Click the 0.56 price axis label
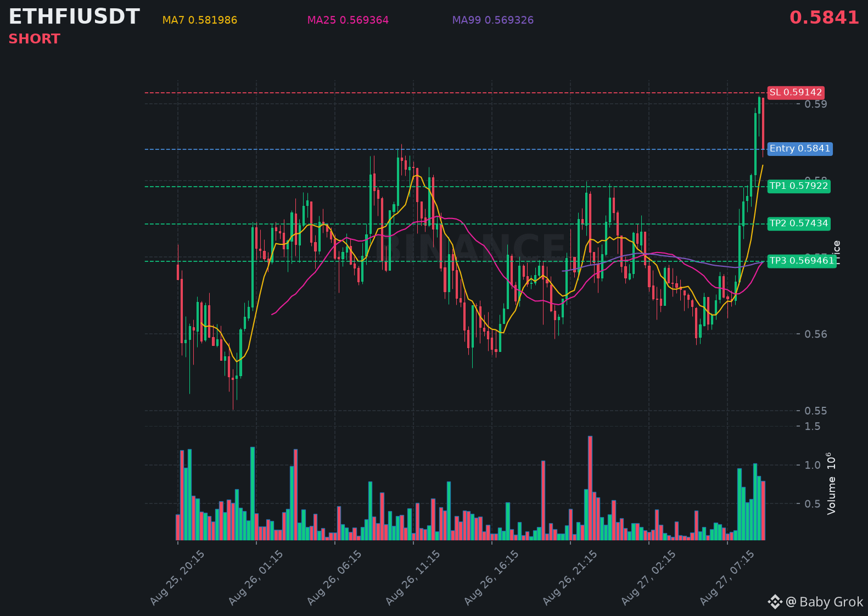Image resolution: width=868 pixels, height=616 pixels. click(816, 334)
